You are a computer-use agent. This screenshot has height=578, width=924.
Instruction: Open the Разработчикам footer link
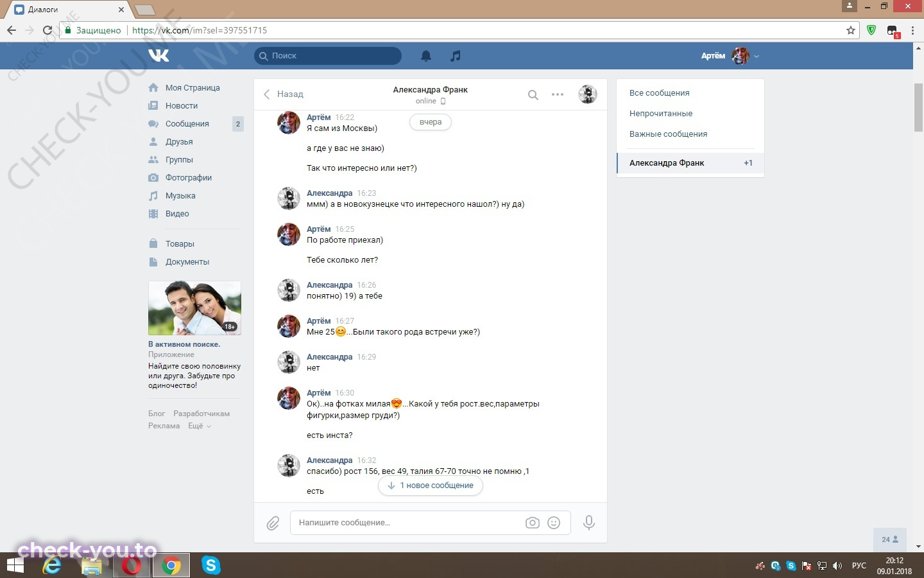[201, 414]
